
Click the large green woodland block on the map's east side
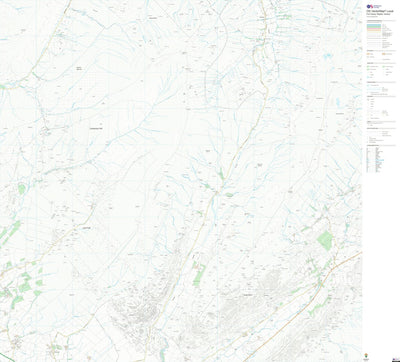[324, 240]
